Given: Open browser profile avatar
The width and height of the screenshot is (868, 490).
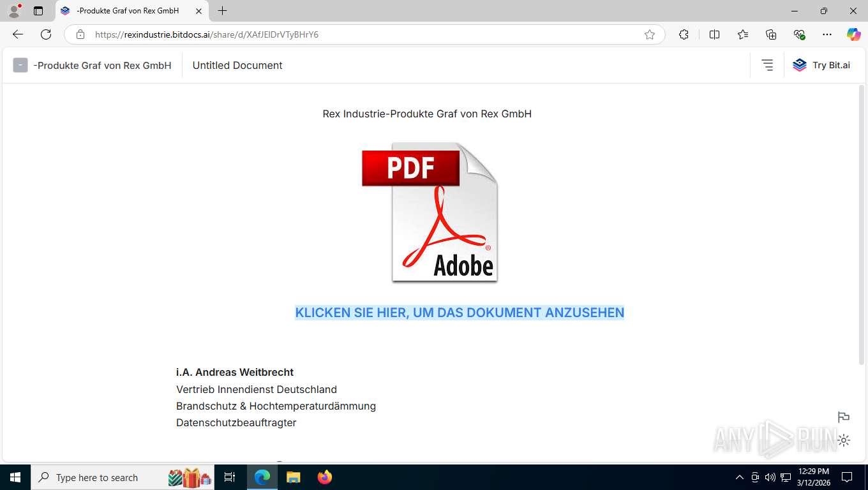Looking at the screenshot, I should tap(14, 11).
